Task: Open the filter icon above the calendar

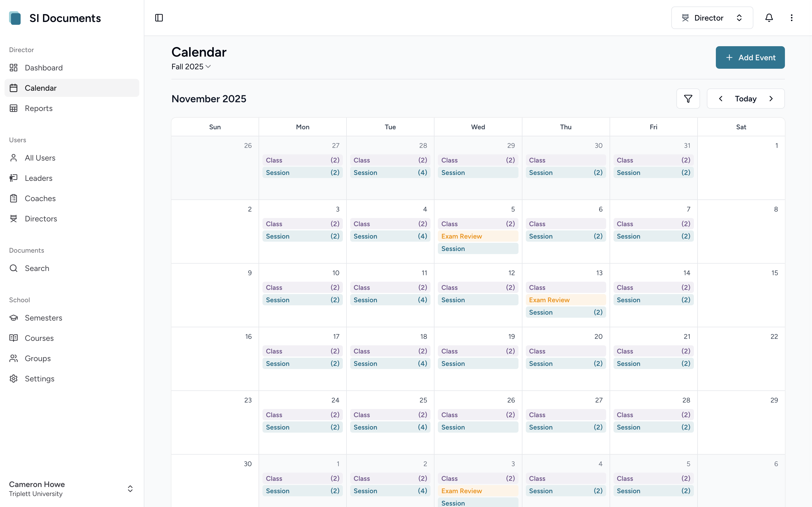Action: tap(688, 98)
